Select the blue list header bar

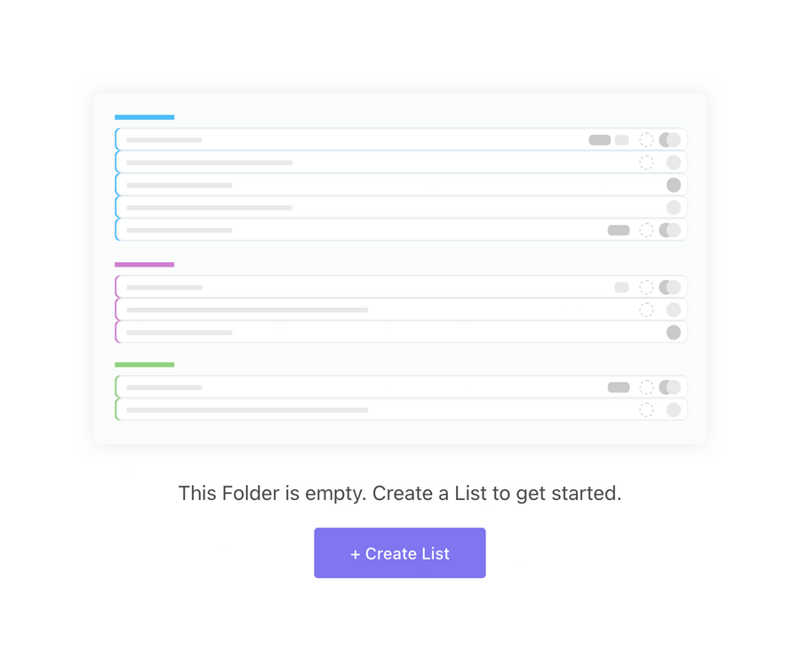(x=145, y=117)
